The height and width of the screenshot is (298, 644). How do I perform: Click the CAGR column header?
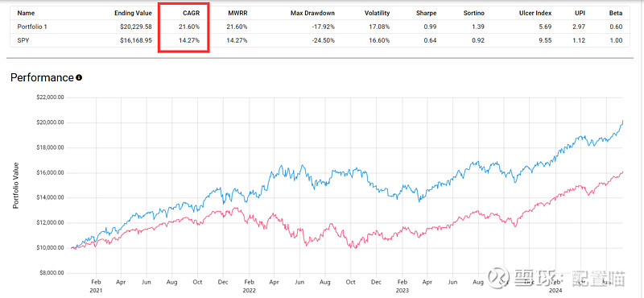pyautogui.click(x=191, y=13)
